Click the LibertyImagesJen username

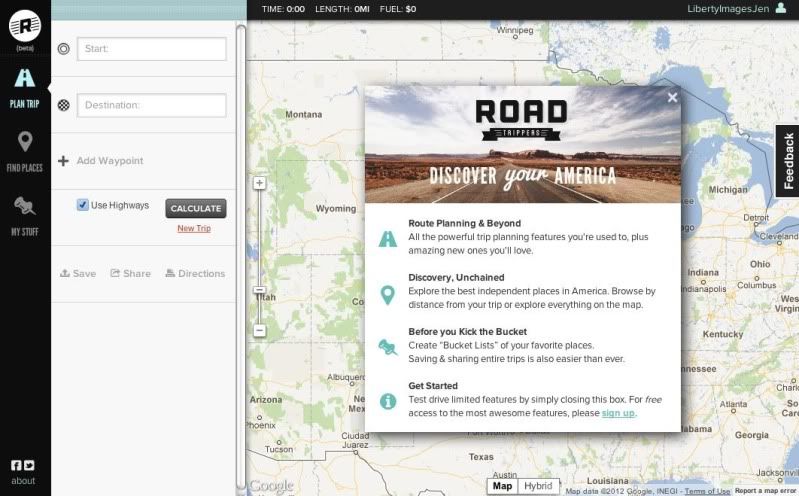point(728,9)
